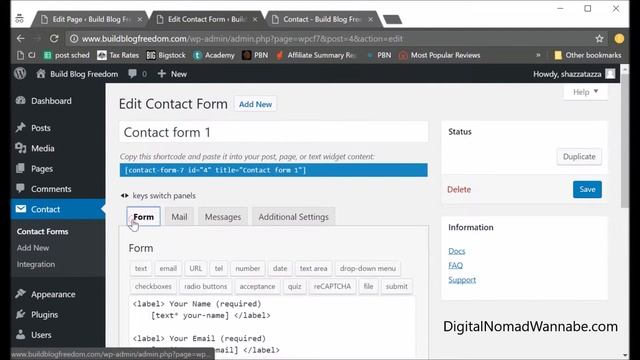
Task: Insert a submit tag
Action: pos(396,287)
